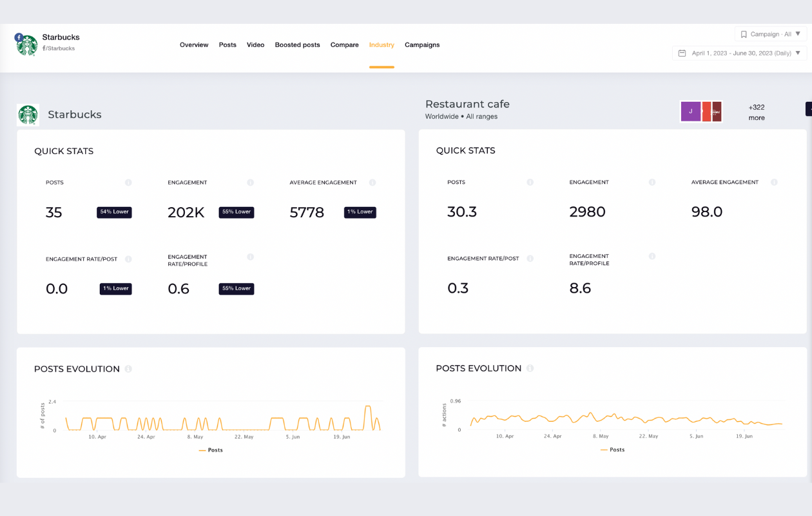This screenshot has width=812, height=516.
Task: Click the average engagement value 5778
Action: pyautogui.click(x=307, y=212)
